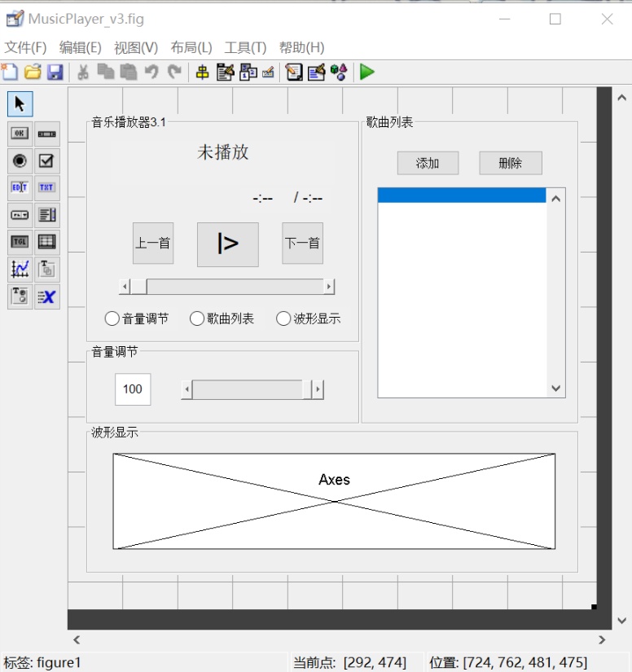Open the Menu Editor icon
This screenshot has height=672, width=632.
(226, 72)
